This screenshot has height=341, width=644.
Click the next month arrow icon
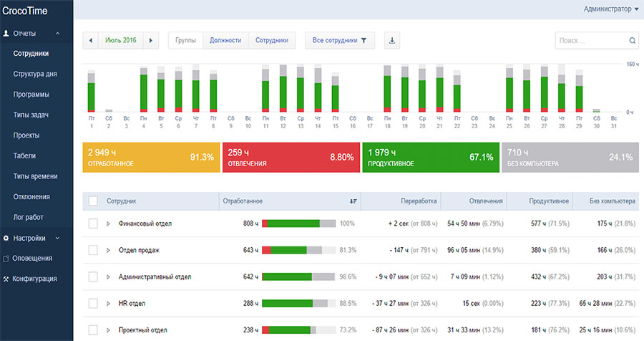coord(150,41)
